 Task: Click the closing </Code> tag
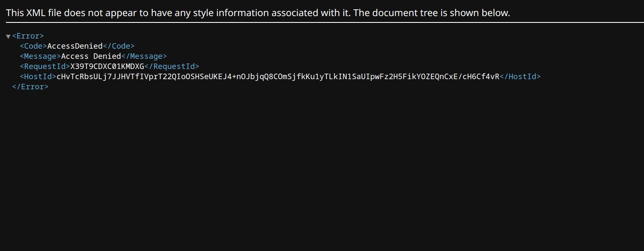(119, 46)
